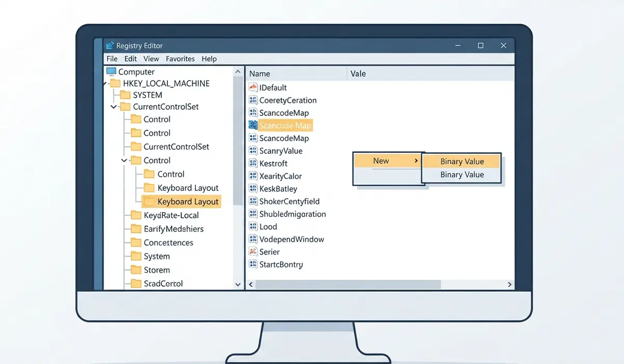
Task: Open the Favorites menu
Action: point(180,59)
